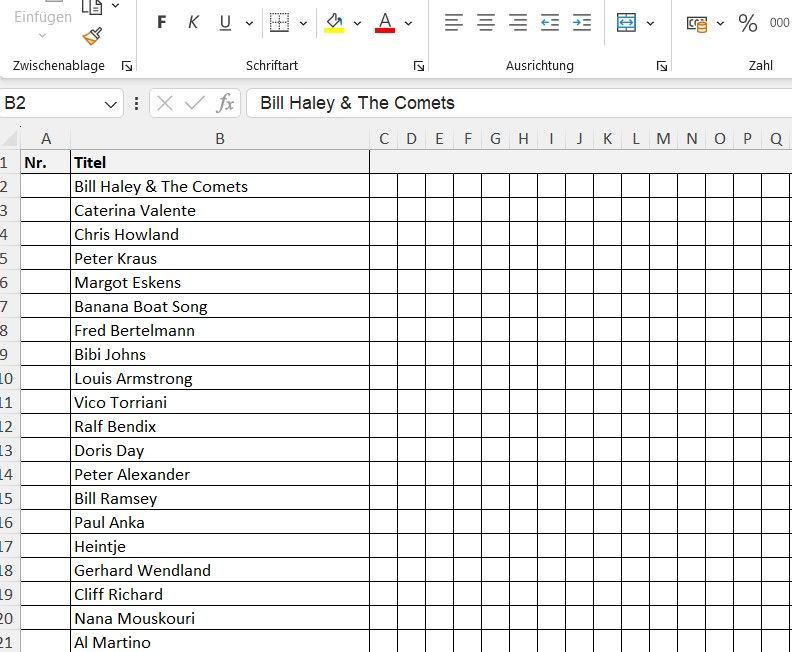792x652 pixels.
Task: Open font color dropdown arrow
Action: pyautogui.click(x=408, y=23)
